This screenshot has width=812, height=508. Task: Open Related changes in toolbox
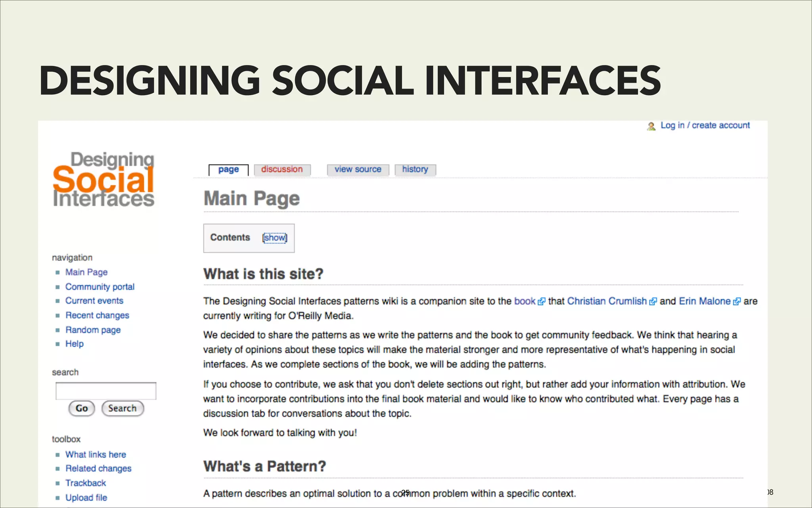tap(98, 469)
